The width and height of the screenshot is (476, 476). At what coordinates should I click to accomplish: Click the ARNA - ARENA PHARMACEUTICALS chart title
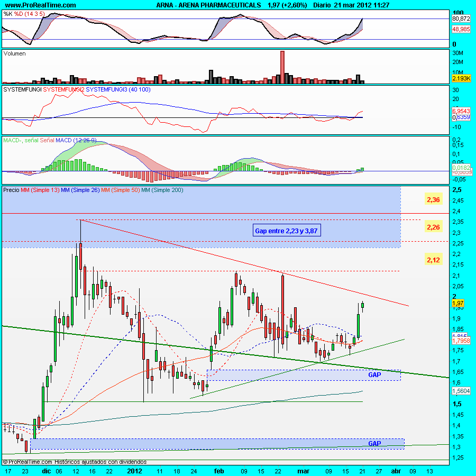[208, 5]
